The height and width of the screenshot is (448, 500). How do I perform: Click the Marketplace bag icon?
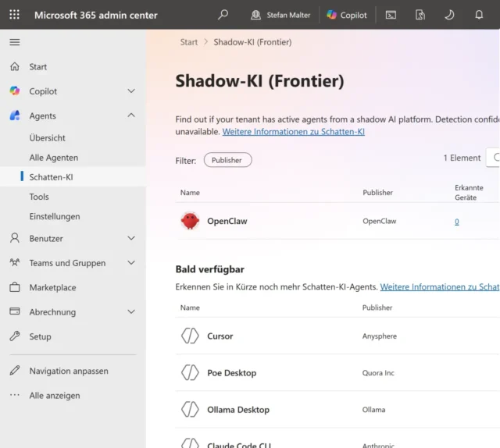coord(15,287)
